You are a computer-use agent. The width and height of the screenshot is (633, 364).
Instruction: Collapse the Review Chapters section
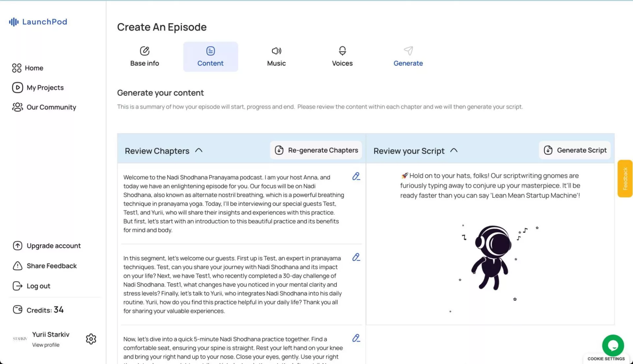click(x=198, y=150)
